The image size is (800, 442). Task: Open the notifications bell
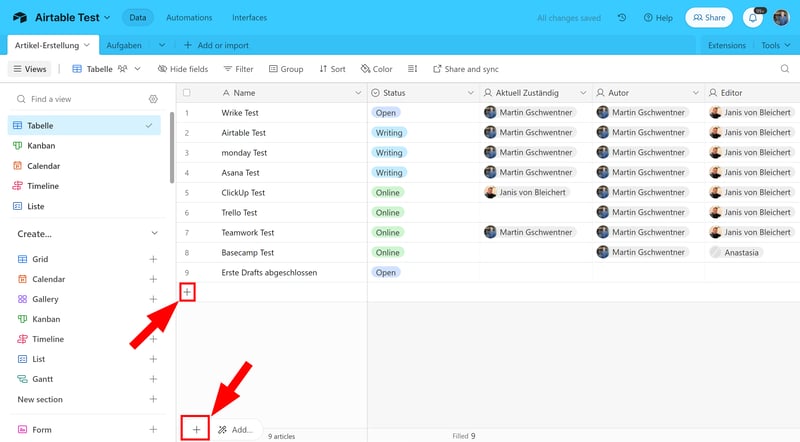pyautogui.click(x=753, y=18)
